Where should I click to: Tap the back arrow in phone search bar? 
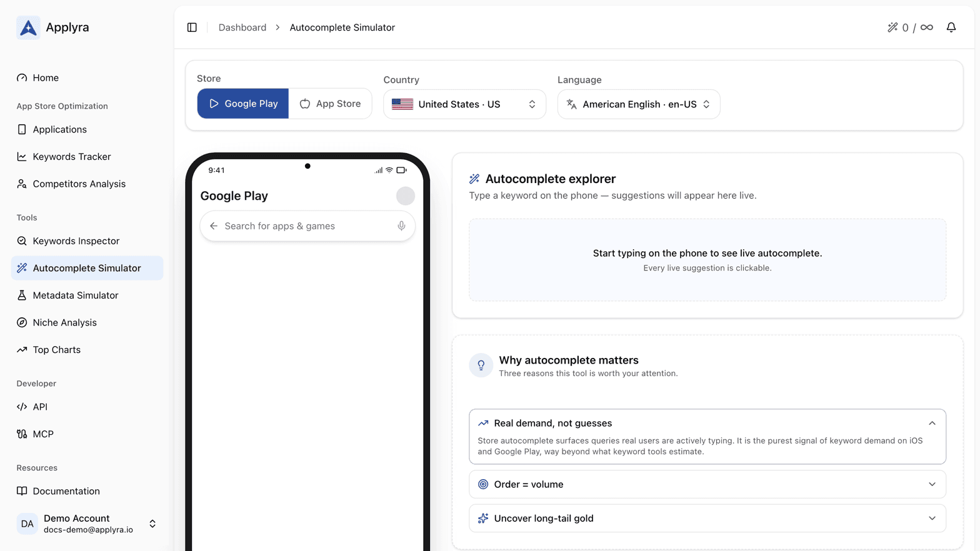pos(214,226)
